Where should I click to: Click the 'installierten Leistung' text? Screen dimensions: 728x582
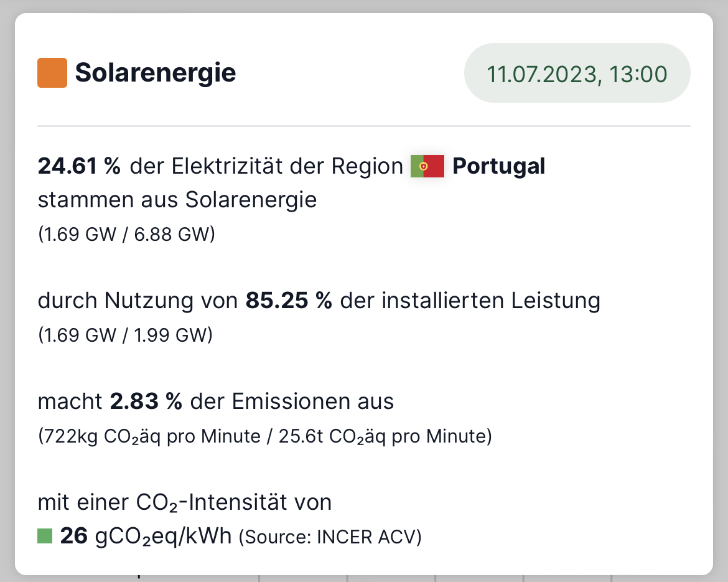point(491,301)
